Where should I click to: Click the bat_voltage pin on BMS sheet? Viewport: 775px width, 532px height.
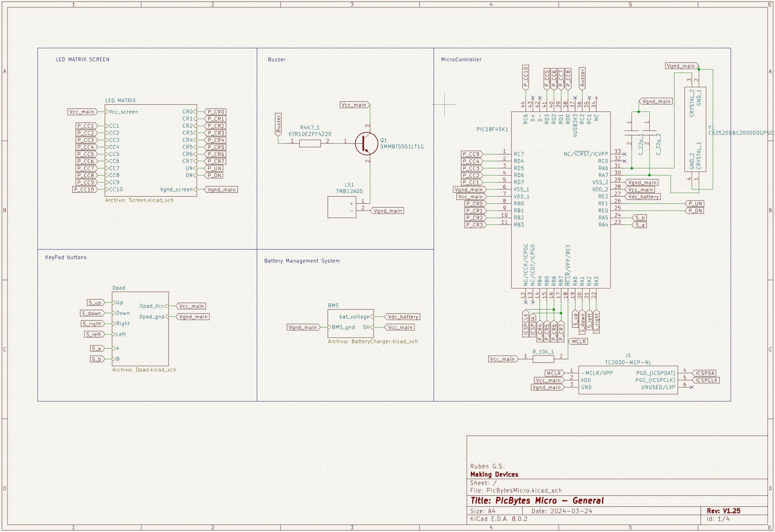pos(356,317)
